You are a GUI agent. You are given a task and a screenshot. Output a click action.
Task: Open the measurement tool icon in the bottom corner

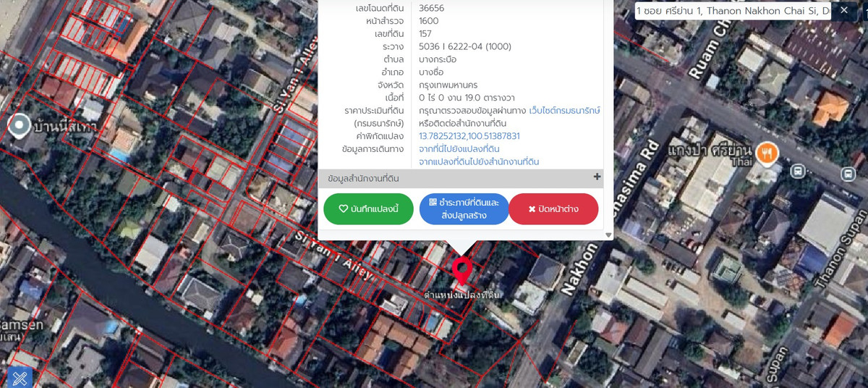click(x=20, y=377)
